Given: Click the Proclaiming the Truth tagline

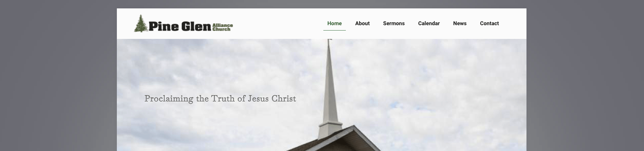Looking at the screenshot, I should (x=220, y=99).
